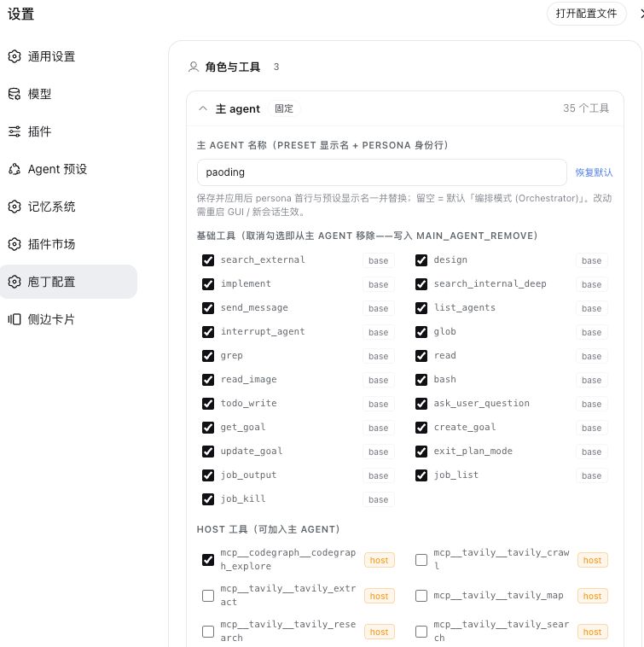
Task: Disable update_goal tool
Action: coord(208,452)
